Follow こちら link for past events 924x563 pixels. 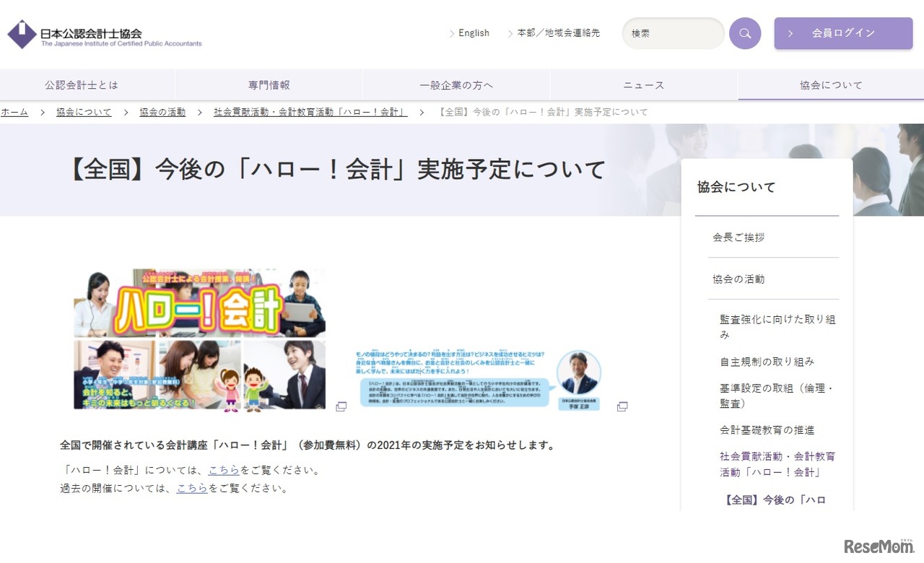coord(192,489)
